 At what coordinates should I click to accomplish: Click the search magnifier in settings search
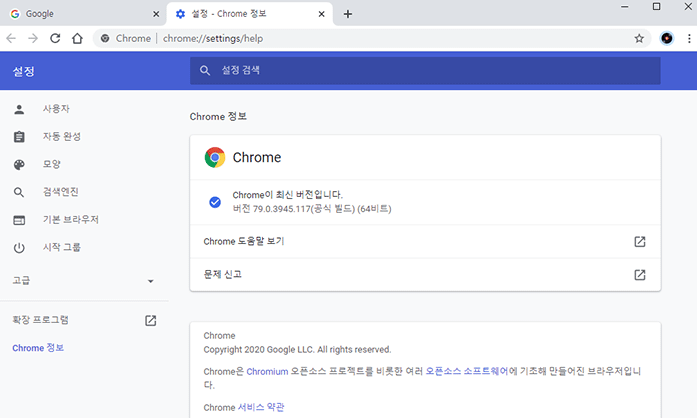coord(204,70)
